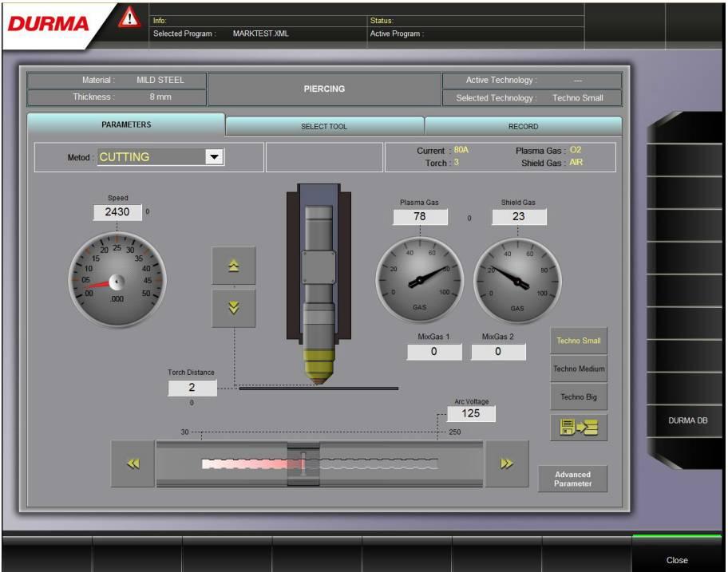This screenshot has width=728, height=572.
Task: Click the red warning triangle alert icon
Action: coord(129,17)
